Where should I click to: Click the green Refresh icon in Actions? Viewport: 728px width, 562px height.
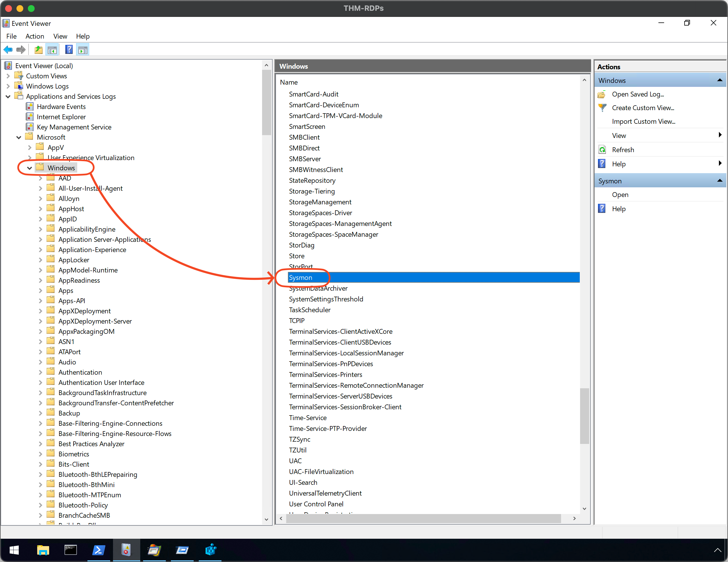(602, 150)
